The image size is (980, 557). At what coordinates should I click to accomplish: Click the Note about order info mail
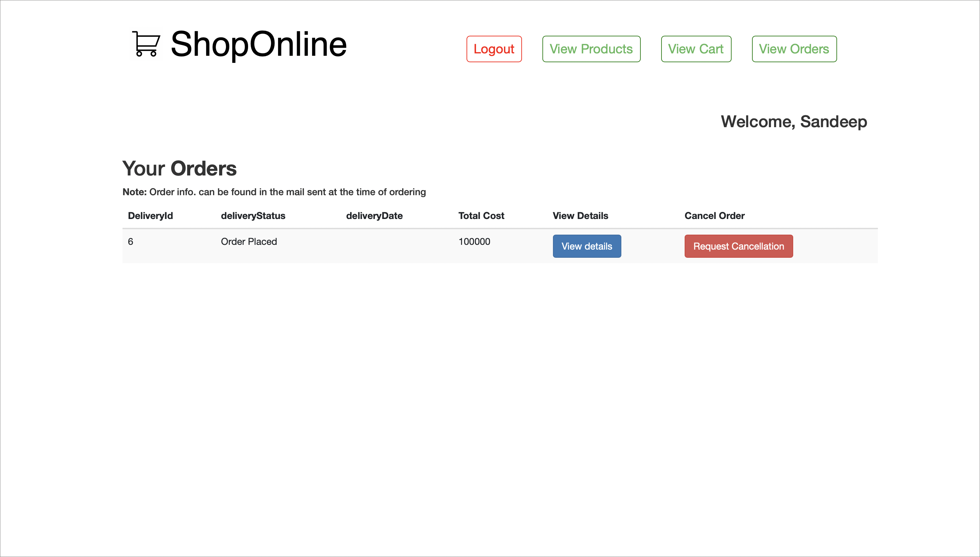(274, 192)
